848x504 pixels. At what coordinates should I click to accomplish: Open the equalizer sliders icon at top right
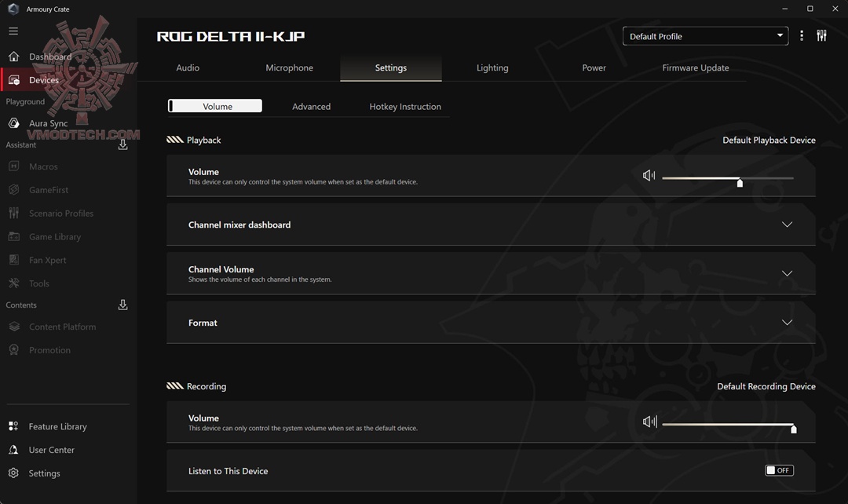pos(821,35)
